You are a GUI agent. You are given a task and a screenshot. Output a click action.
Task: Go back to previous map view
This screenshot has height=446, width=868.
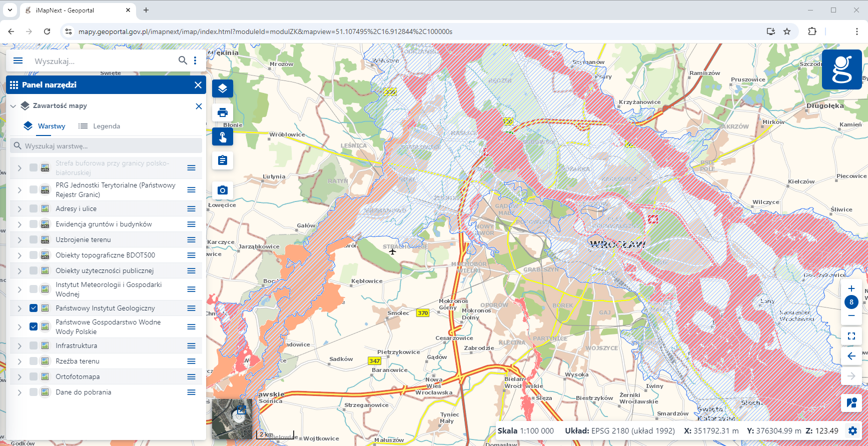pyautogui.click(x=851, y=356)
